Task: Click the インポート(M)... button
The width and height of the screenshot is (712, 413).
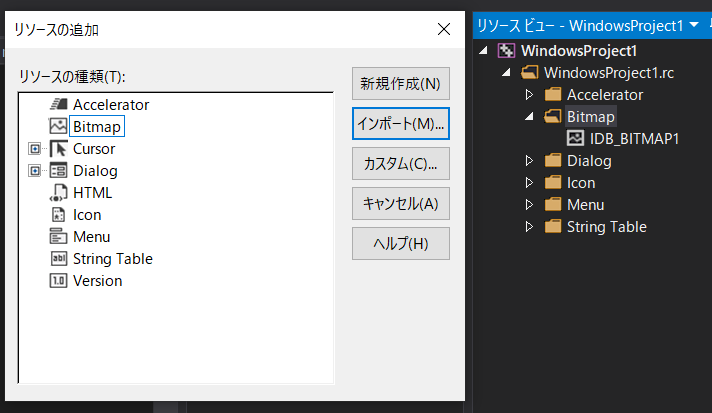Action: click(400, 123)
